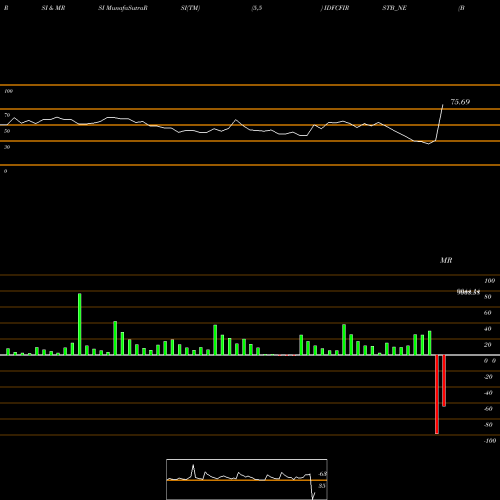Click the -100 label on MR axis

click(490, 441)
